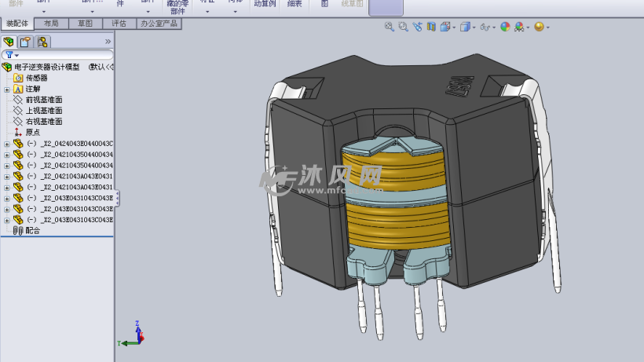Click the 动算例 motion study button

click(265, 4)
